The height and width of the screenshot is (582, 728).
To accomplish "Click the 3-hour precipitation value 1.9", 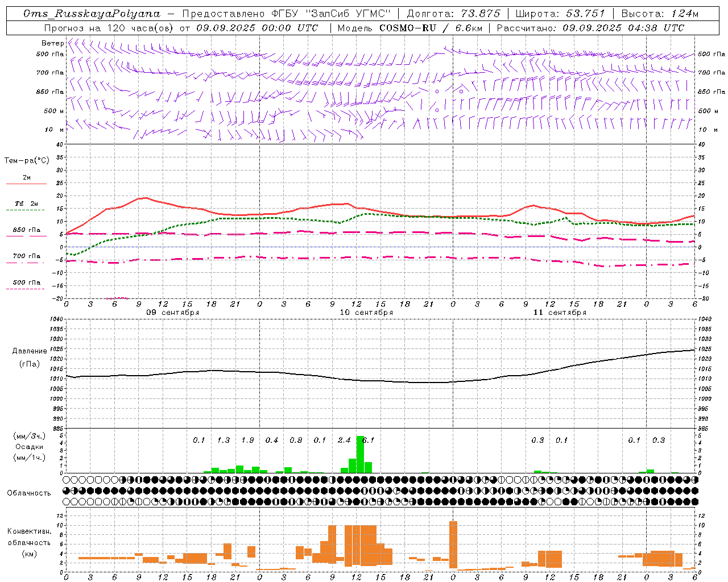I will point(247,440).
